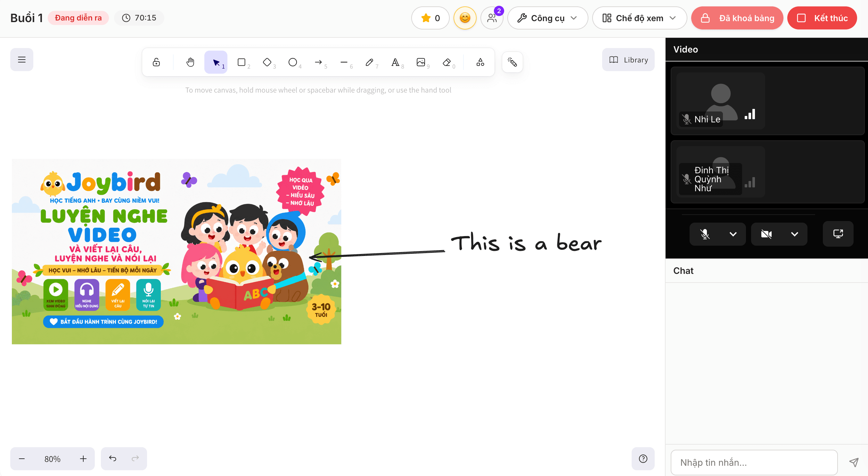
Task: Click the 70:15 session timer
Action: pyautogui.click(x=139, y=18)
